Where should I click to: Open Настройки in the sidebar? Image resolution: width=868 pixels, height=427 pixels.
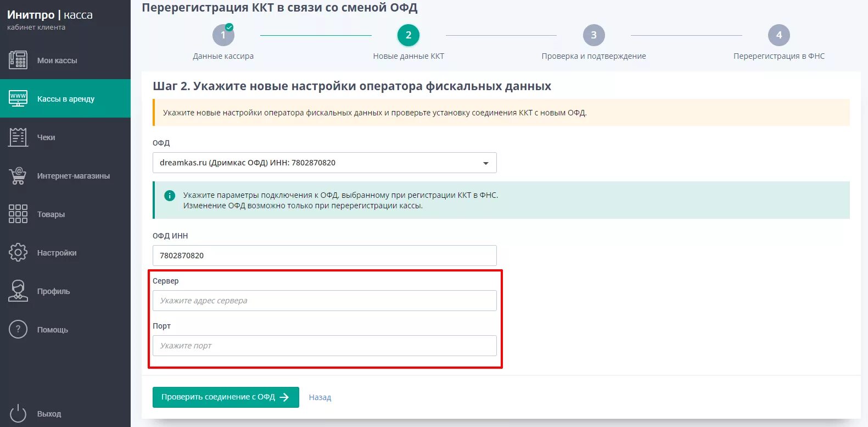coord(65,253)
